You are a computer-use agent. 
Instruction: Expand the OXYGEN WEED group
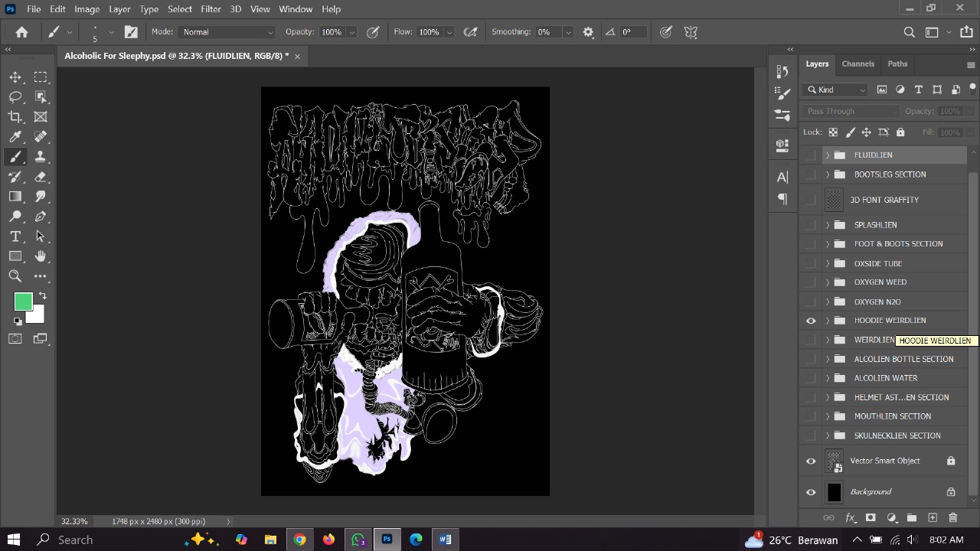(x=828, y=282)
